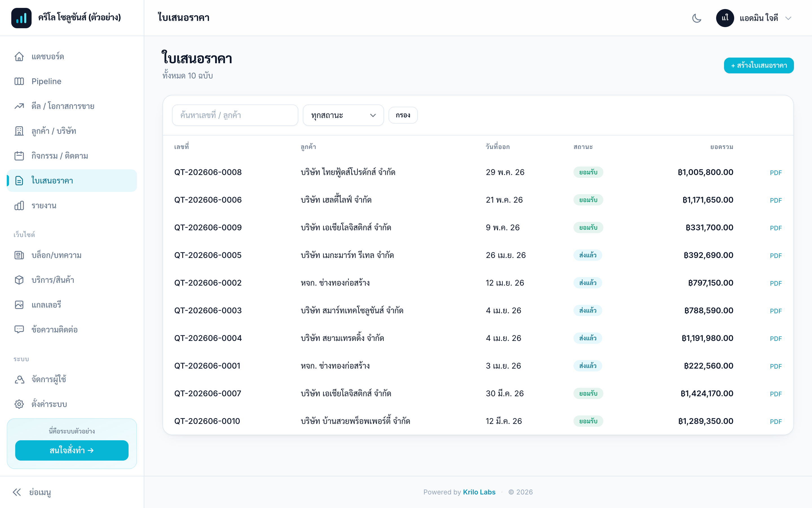This screenshot has height=508, width=812.
Task: Open PDF for QT-202606-0002
Action: pyautogui.click(x=775, y=283)
